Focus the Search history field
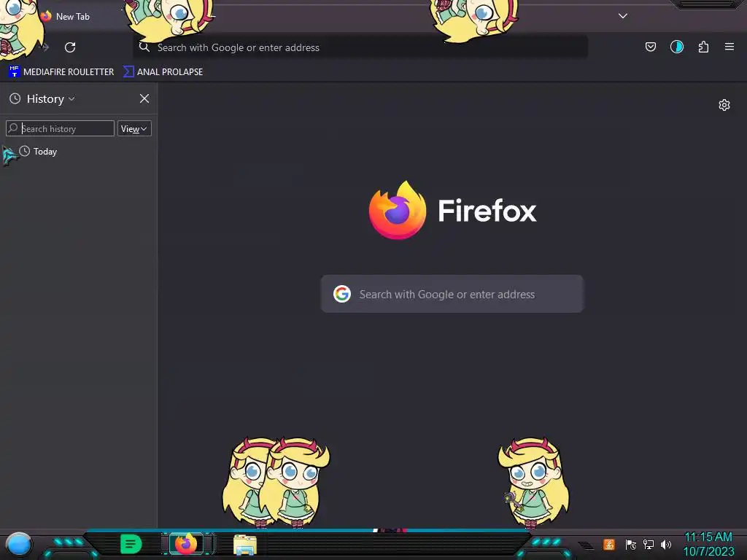747x560 pixels. coord(60,128)
